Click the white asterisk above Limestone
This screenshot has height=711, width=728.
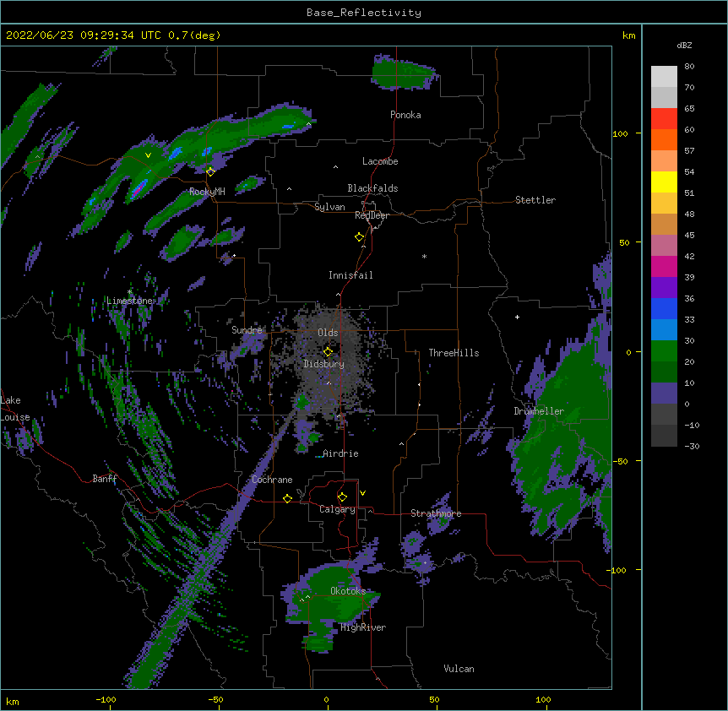click(x=130, y=291)
